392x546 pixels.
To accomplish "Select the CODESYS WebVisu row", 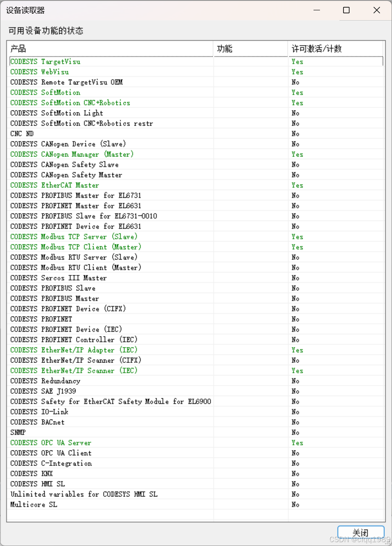I will coord(196,72).
